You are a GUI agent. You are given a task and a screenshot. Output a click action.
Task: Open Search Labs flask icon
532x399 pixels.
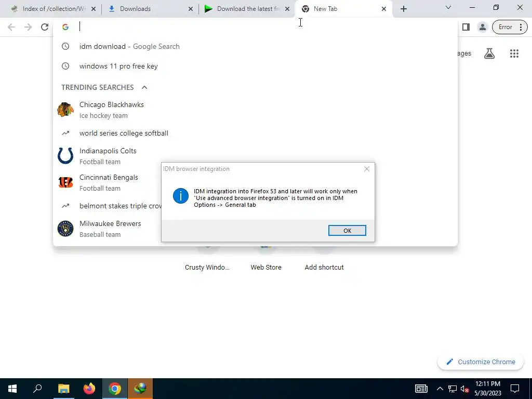[x=489, y=54]
